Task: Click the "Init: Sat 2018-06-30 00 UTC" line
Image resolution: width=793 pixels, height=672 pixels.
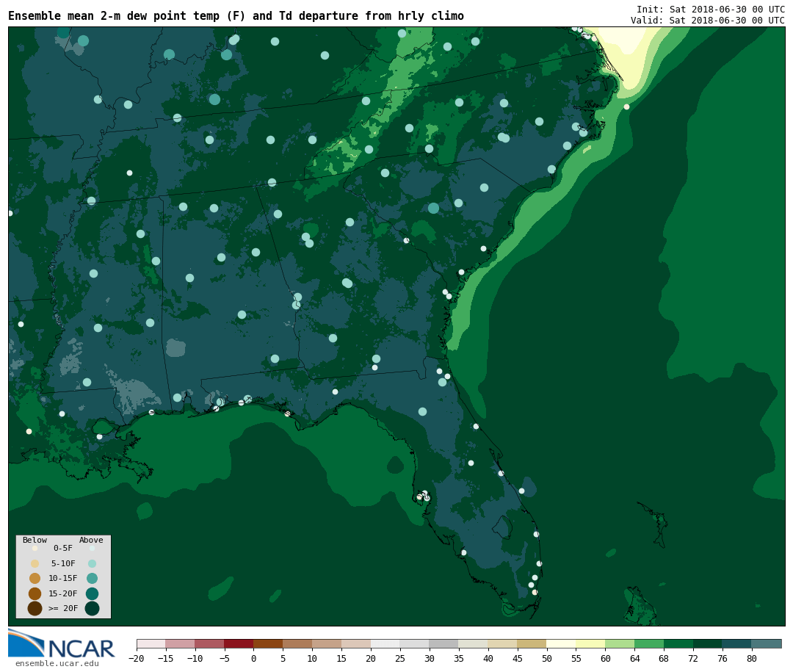Action: [711, 9]
